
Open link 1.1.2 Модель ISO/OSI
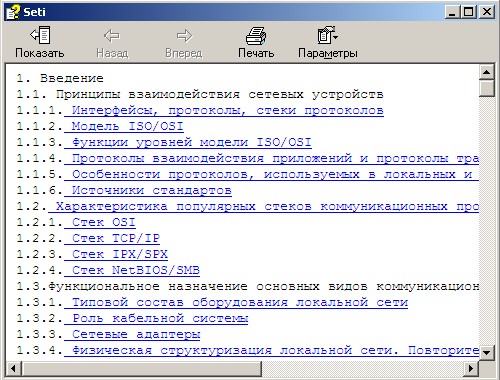coord(124,126)
